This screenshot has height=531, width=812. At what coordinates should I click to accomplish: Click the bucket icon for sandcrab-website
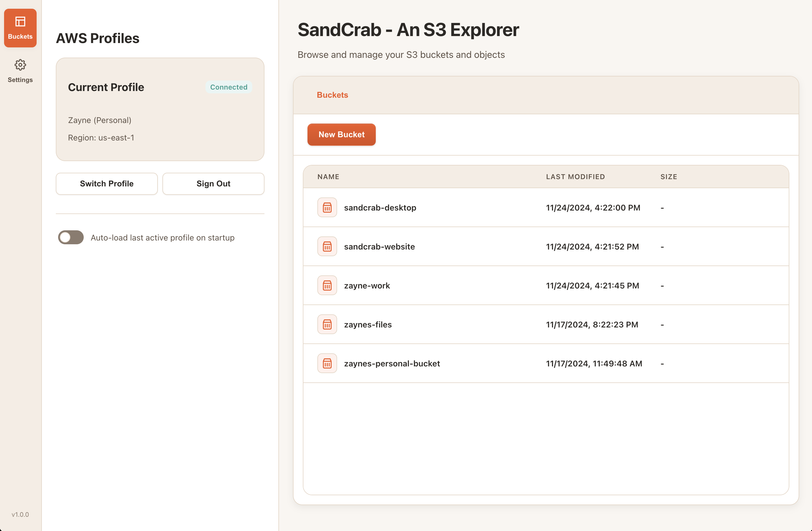coord(327,246)
